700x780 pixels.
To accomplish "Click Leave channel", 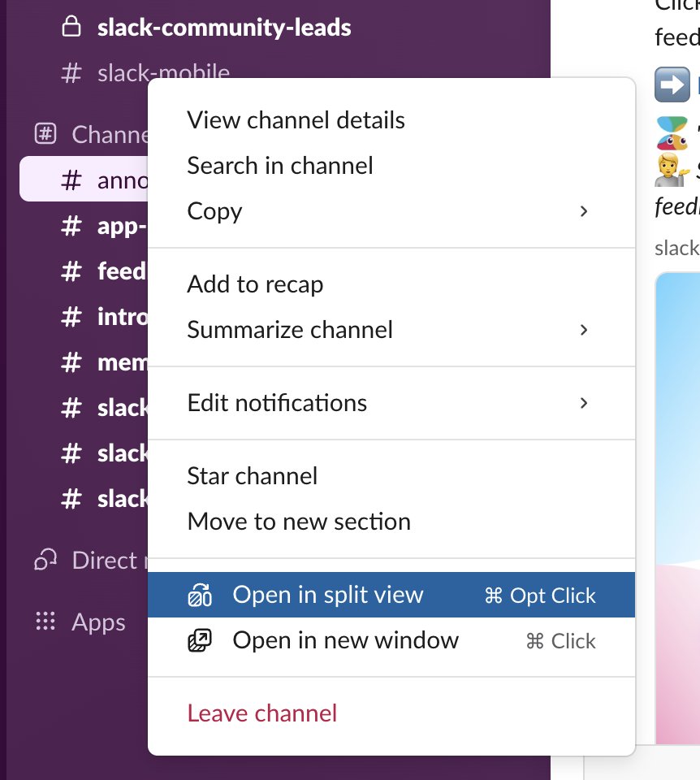I will (x=391, y=713).
